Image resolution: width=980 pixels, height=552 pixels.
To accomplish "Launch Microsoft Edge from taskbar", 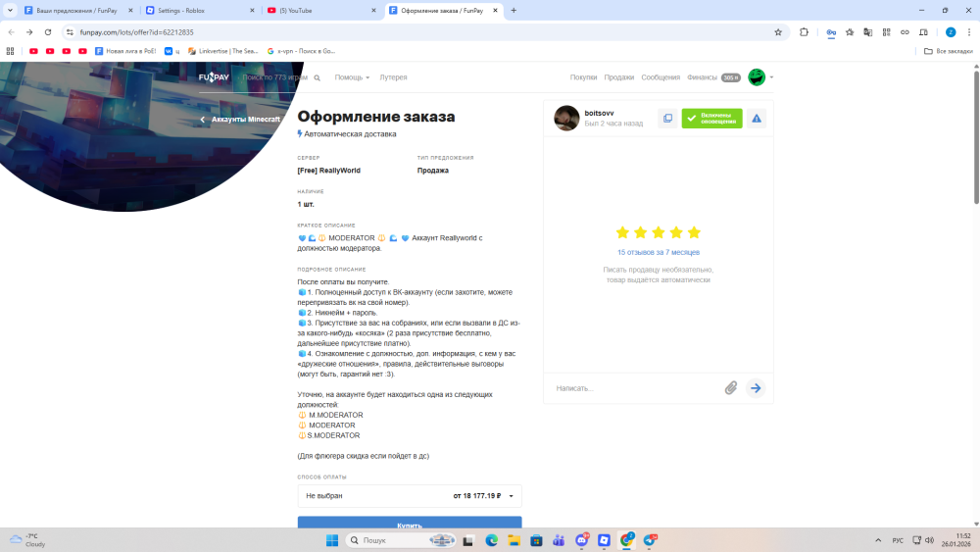I will point(491,541).
